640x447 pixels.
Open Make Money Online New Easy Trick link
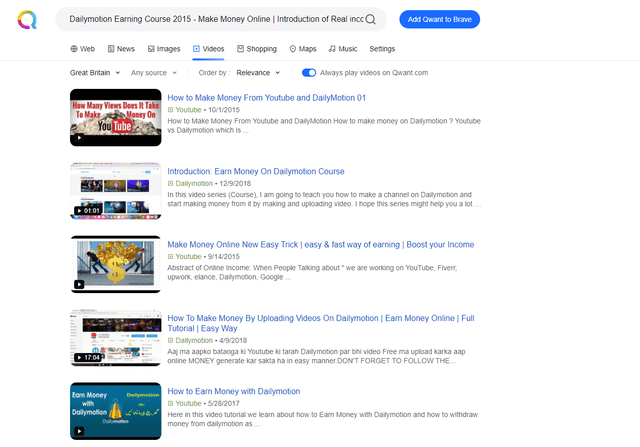[321, 245]
